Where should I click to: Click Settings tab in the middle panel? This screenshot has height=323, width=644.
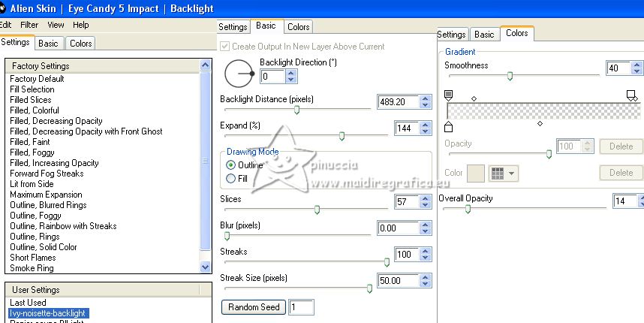[x=233, y=27]
